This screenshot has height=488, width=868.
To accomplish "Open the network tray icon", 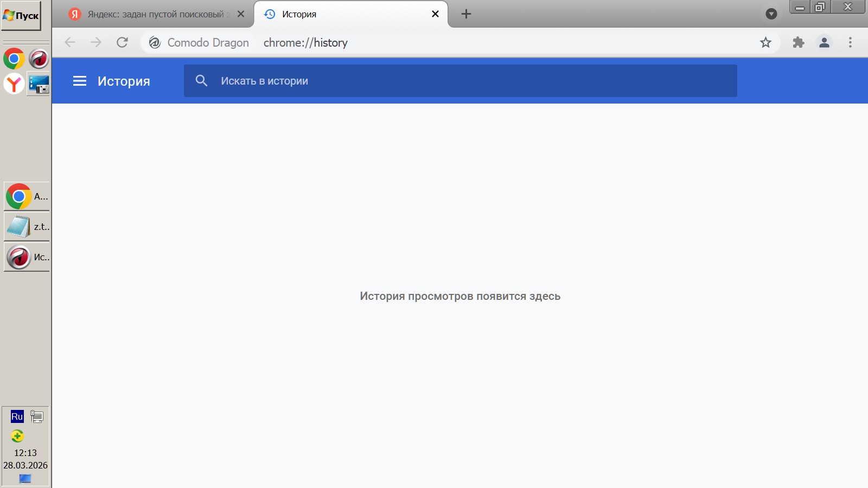I will tap(37, 416).
